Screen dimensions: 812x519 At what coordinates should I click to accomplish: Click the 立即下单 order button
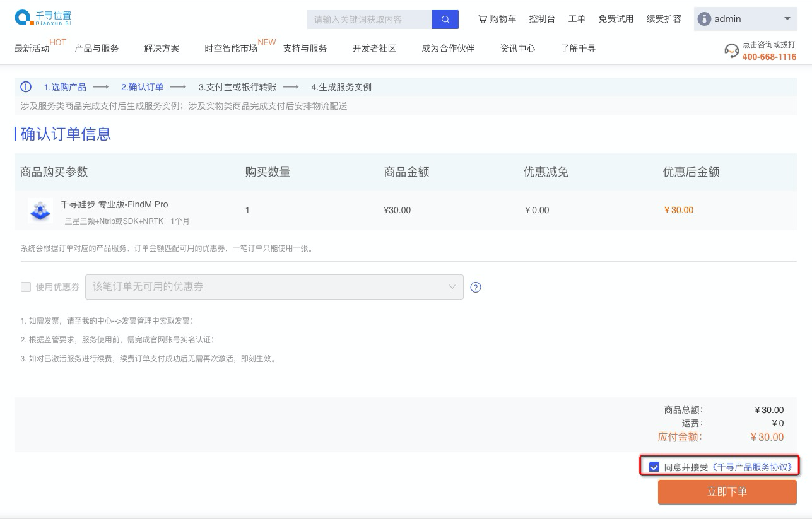tap(727, 492)
